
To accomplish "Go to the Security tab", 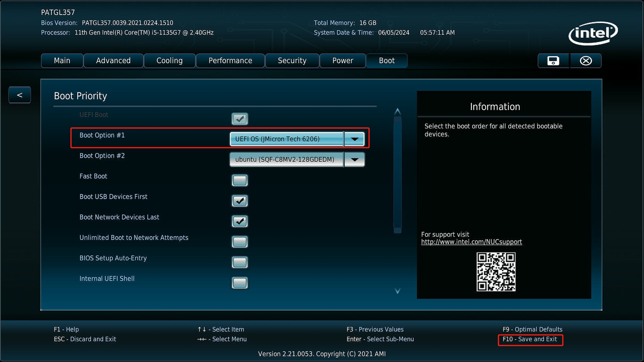I will 292,61.
